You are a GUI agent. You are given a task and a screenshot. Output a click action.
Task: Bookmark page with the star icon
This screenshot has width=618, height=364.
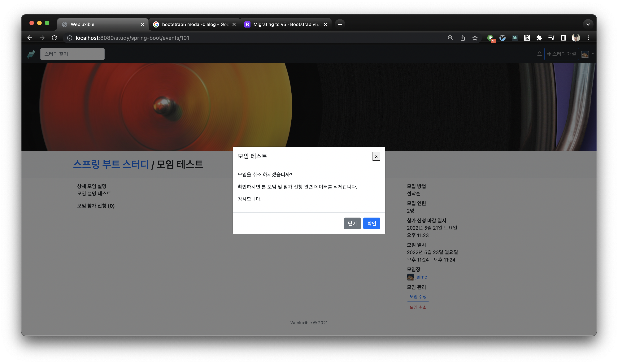pos(475,38)
